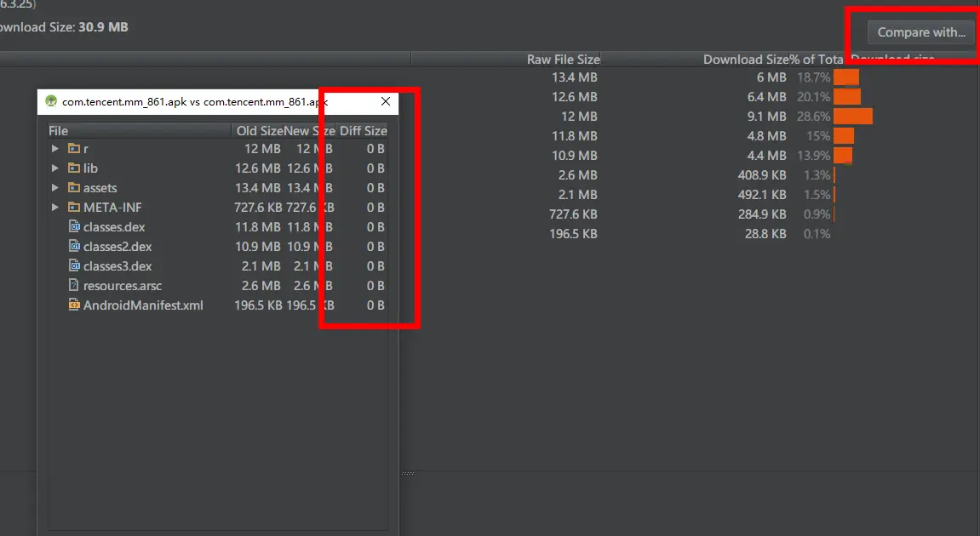Click the r folder icon
The width and height of the screenshot is (980, 536).
(74, 149)
